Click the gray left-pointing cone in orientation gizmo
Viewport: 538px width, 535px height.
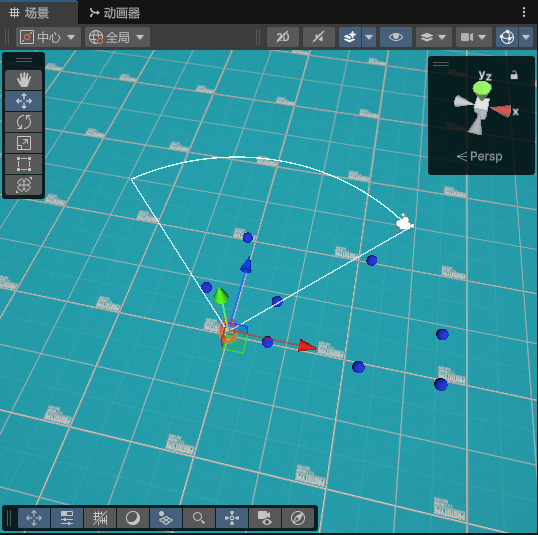point(464,102)
